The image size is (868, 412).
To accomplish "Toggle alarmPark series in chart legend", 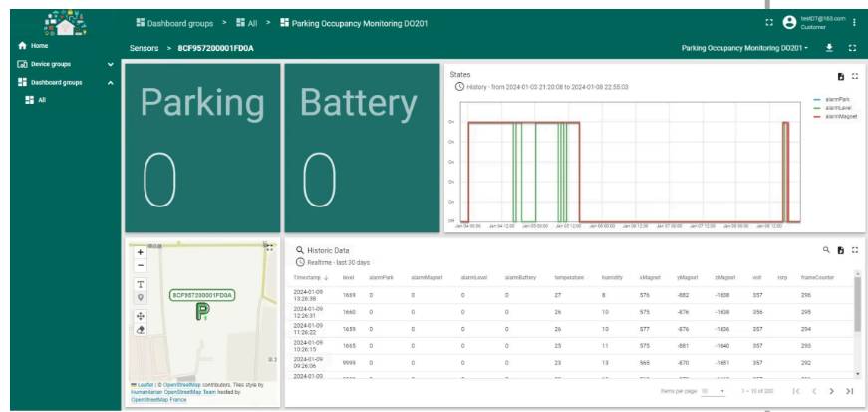I will tap(835, 100).
